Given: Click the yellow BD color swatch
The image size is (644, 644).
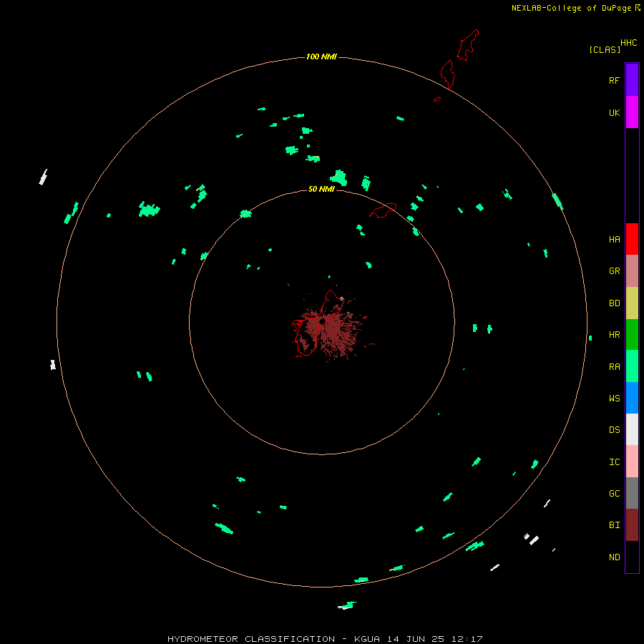Looking at the screenshot, I should [x=632, y=303].
